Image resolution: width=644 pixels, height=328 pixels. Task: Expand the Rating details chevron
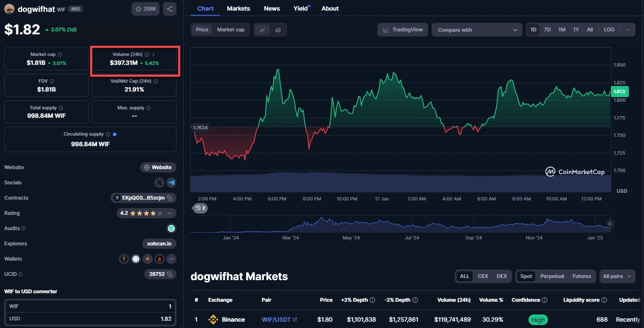170,213
